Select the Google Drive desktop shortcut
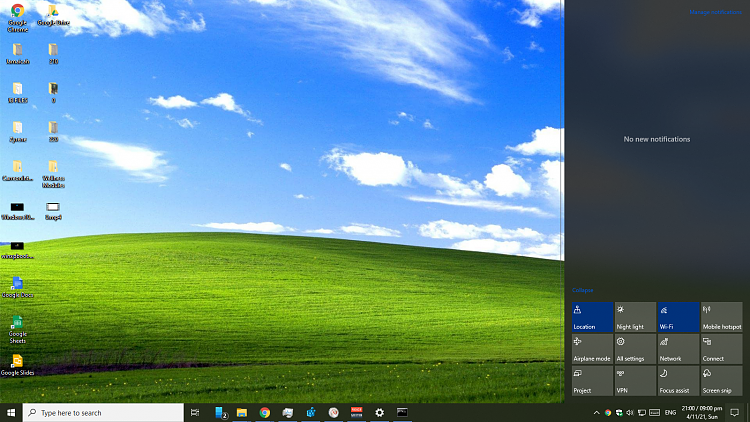This screenshot has width=750, height=422. (53, 15)
